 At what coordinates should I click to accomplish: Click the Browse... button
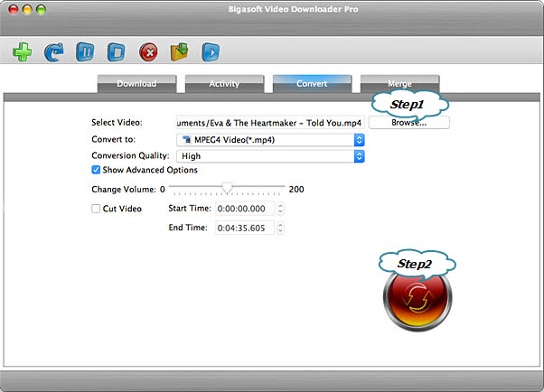tap(409, 123)
